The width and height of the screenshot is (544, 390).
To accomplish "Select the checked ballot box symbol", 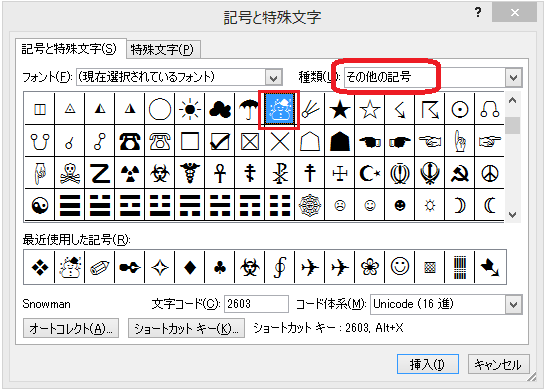I will (220, 142).
